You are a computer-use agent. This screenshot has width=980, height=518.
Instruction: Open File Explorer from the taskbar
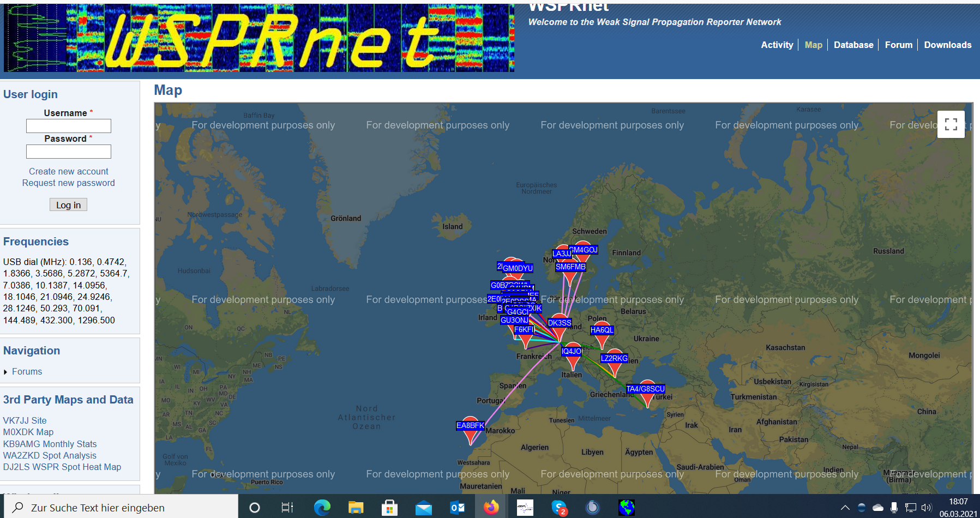pos(356,508)
